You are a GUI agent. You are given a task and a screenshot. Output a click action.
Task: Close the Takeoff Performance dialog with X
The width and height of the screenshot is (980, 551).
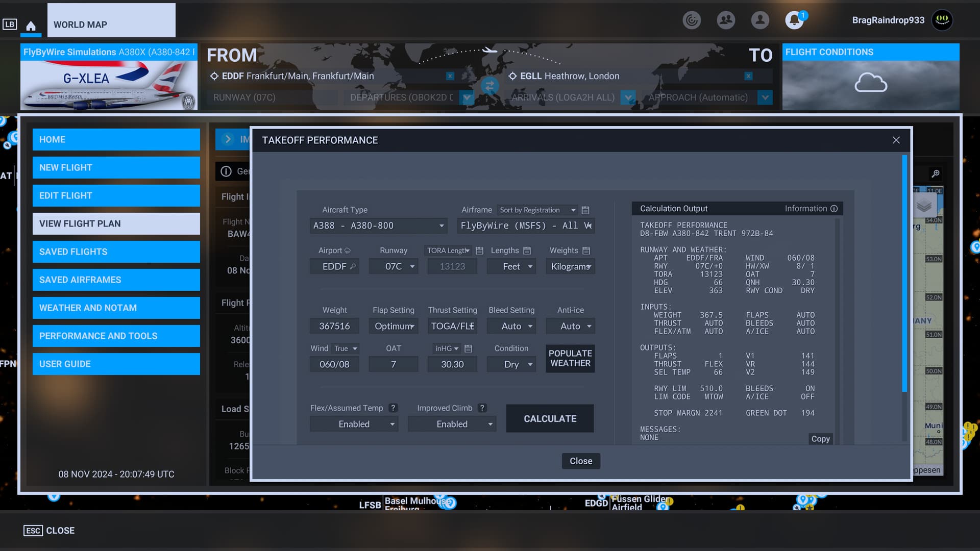896,140
